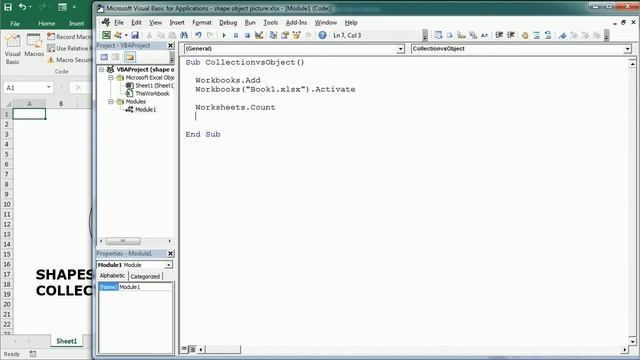Select ThisWorkbook in project tree
Screen dimensions: 640x360
pyautogui.click(x=152, y=93)
